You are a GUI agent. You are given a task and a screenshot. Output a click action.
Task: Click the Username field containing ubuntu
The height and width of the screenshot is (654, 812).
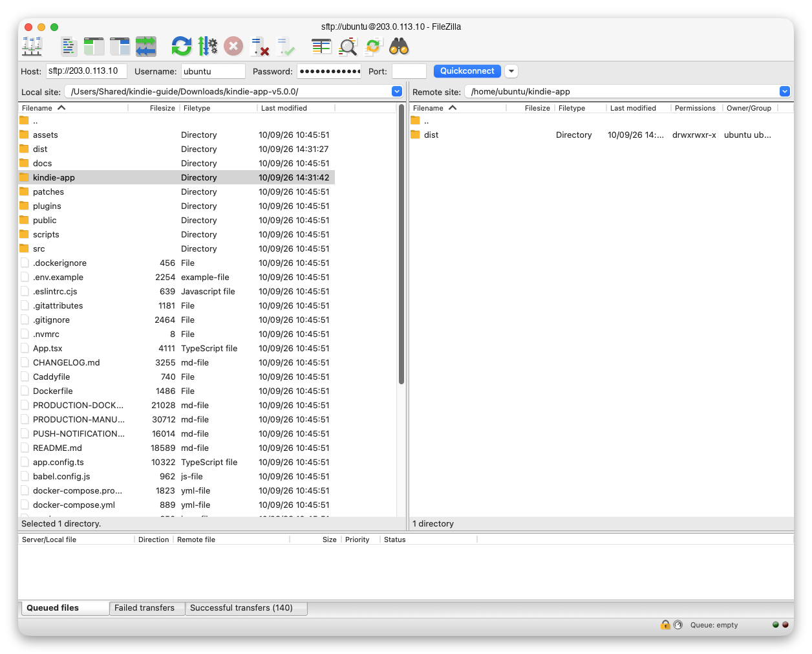213,71
